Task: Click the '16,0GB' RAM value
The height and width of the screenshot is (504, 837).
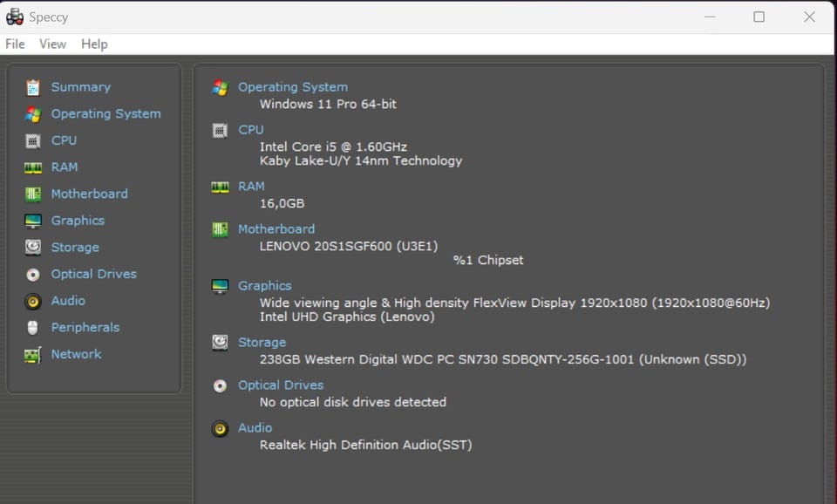Action: [x=282, y=203]
